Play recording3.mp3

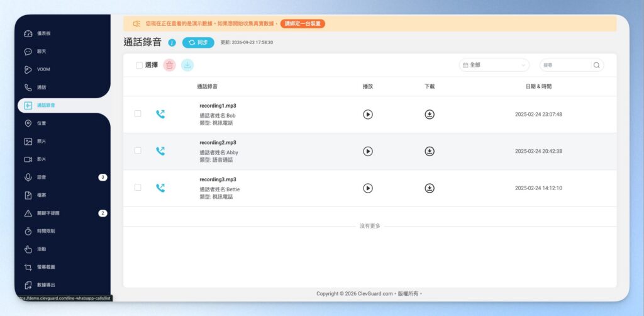368,188
